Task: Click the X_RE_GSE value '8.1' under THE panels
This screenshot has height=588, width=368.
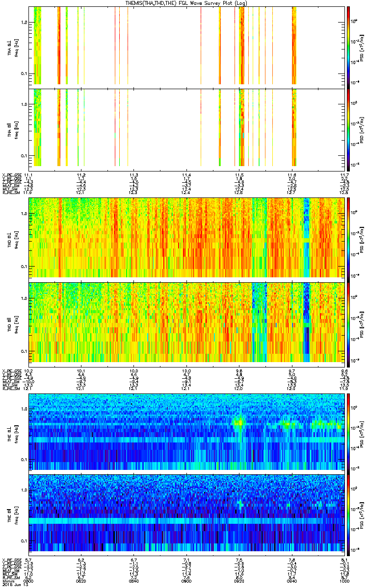Action: click(x=344, y=560)
